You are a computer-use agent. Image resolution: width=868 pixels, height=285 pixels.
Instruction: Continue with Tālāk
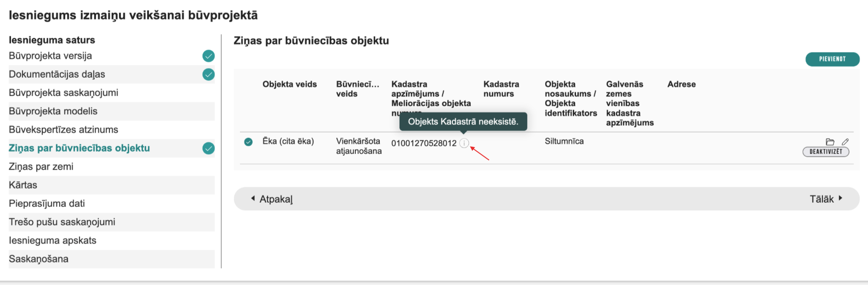pyautogui.click(x=822, y=199)
